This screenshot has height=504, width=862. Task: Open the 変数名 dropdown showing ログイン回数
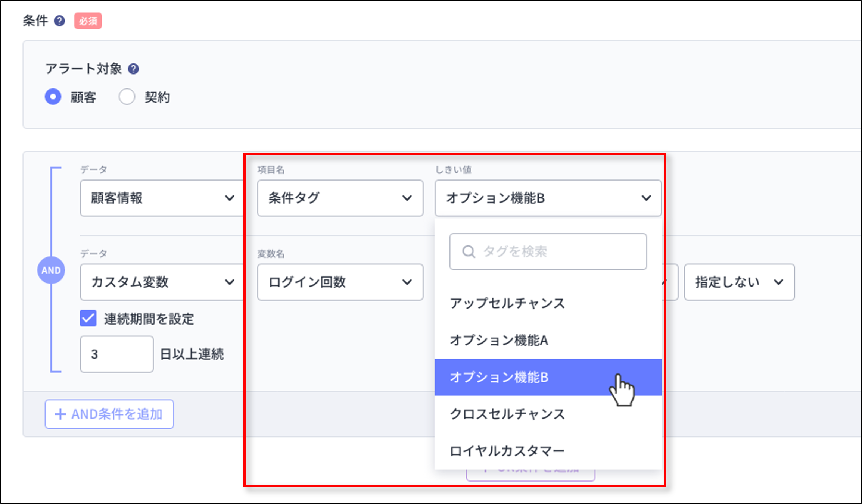point(340,282)
